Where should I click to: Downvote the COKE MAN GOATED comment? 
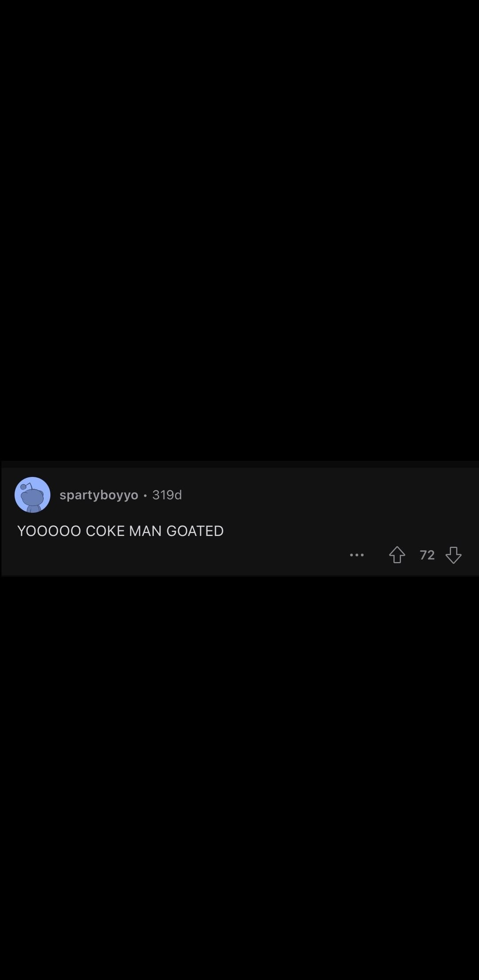coord(453,555)
